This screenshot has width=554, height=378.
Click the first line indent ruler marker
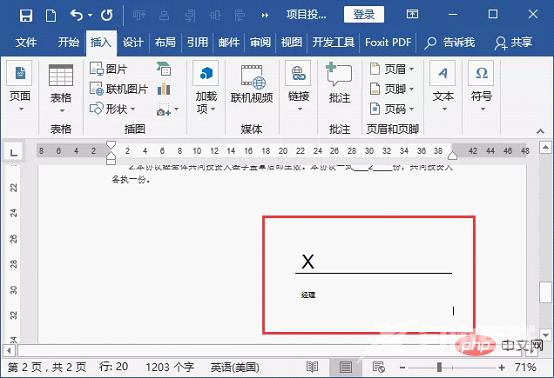point(111,144)
